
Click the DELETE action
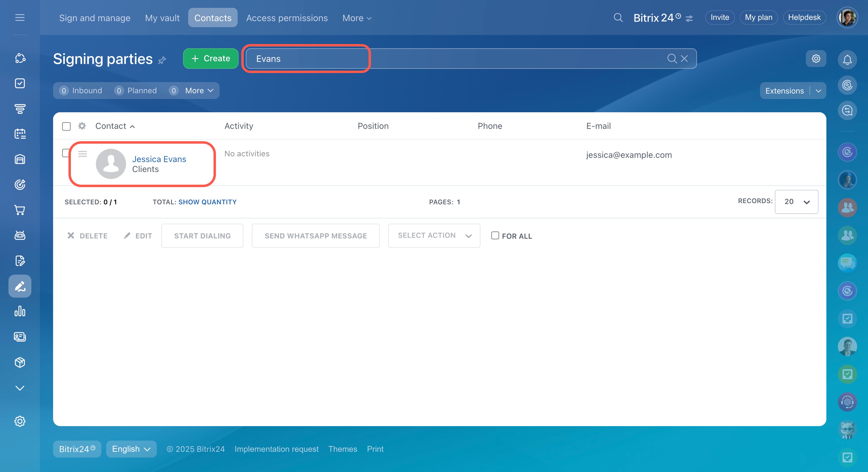click(87, 236)
